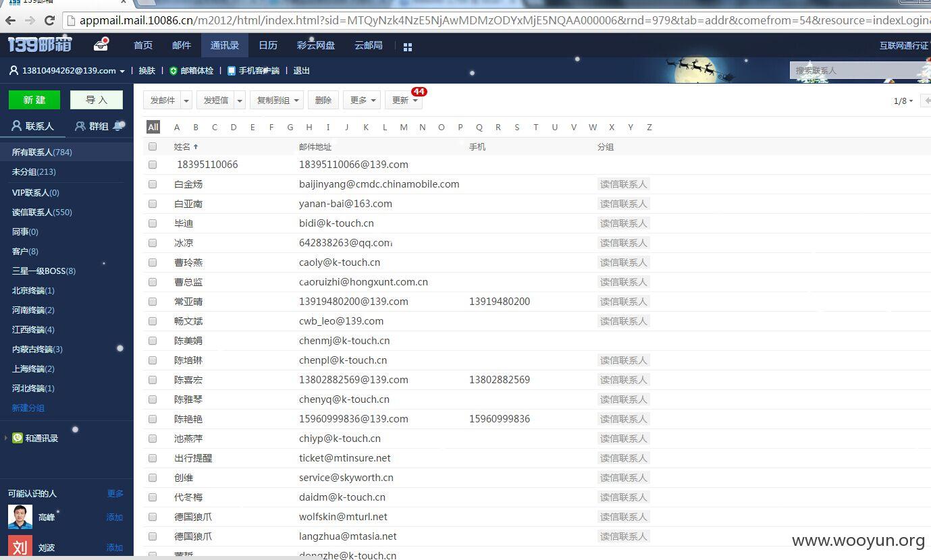Open the 1/8 page selector dropdown
This screenshot has height=560, width=931.
[903, 101]
